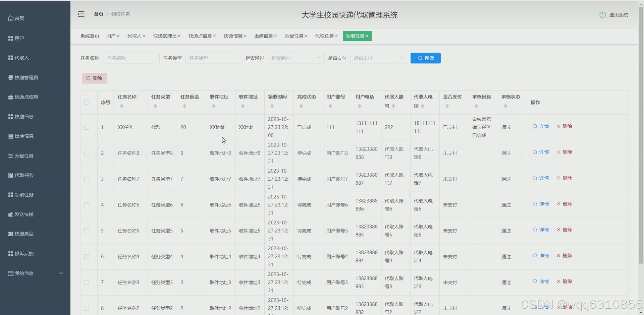644x315 pixels.
Task: Open the 是否通过 dropdown
Action: (x=295, y=58)
